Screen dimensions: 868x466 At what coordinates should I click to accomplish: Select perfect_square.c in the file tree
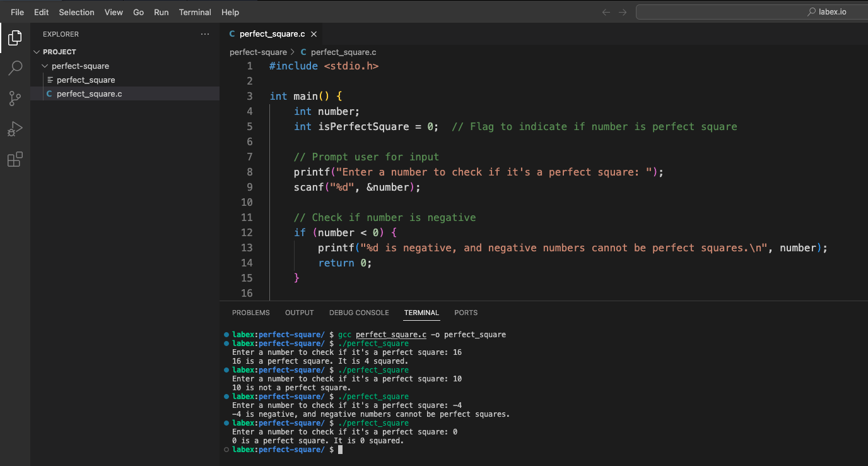click(89, 93)
